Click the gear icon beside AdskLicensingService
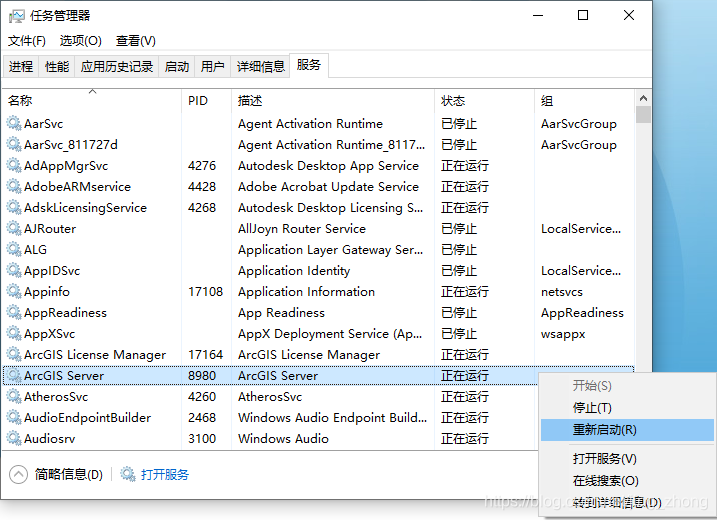Image resolution: width=717 pixels, height=520 pixels. (x=14, y=207)
